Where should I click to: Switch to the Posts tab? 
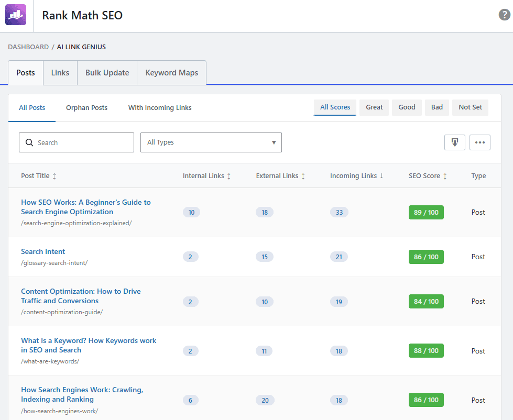tap(26, 73)
